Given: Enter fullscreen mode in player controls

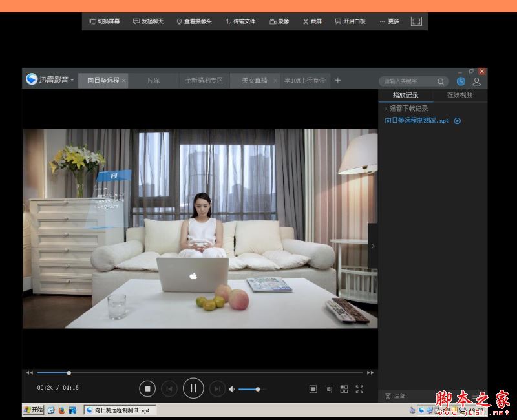Looking at the screenshot, I should [359, 389].
